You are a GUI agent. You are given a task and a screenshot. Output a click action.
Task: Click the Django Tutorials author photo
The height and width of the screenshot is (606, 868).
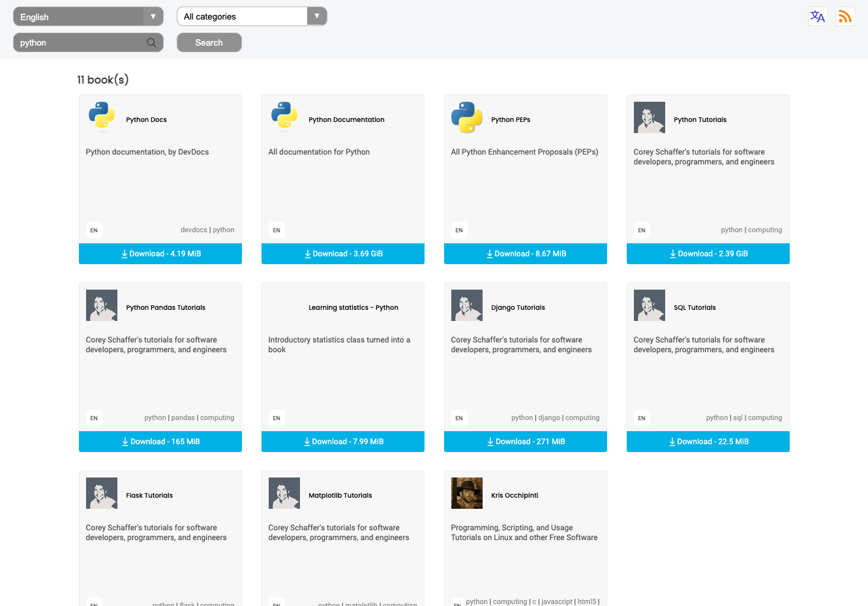pyautogui.click(x=467, y=305)
